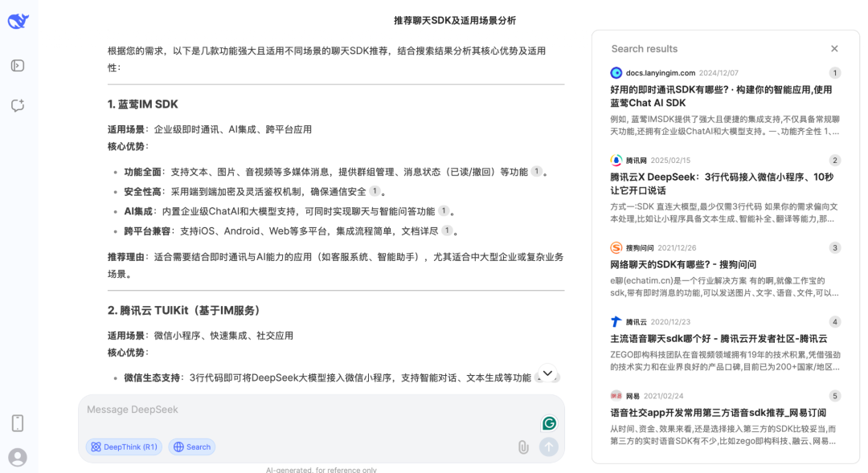The width and height of the screenshot is (868, 473).
Task: Click the 推荐理由 paragraph
Action: 335,266
